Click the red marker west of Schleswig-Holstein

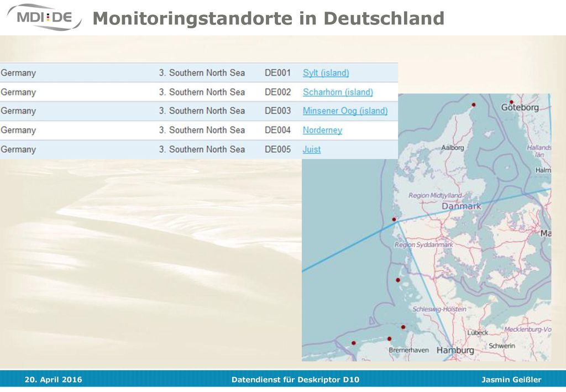coord(398,280)
